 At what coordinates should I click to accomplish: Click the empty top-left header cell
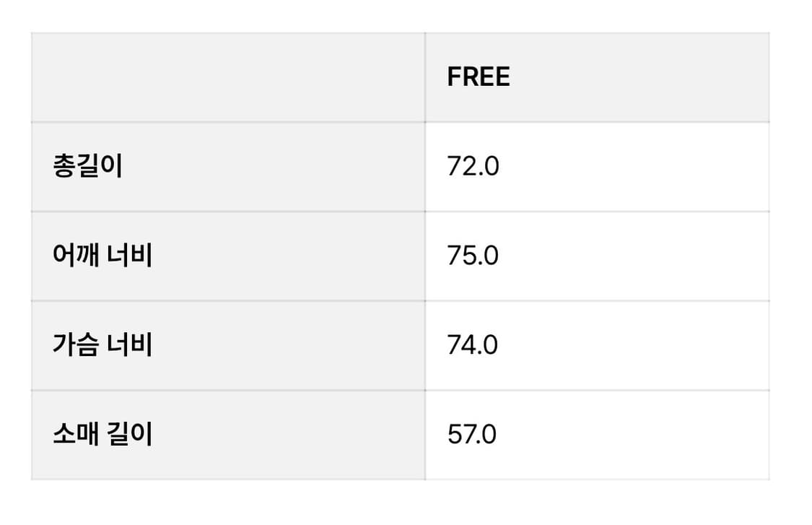point(227,77)
